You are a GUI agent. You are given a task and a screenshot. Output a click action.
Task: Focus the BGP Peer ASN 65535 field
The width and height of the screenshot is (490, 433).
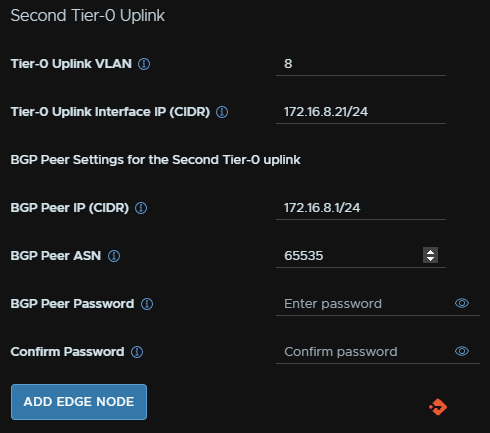(350, 256)
